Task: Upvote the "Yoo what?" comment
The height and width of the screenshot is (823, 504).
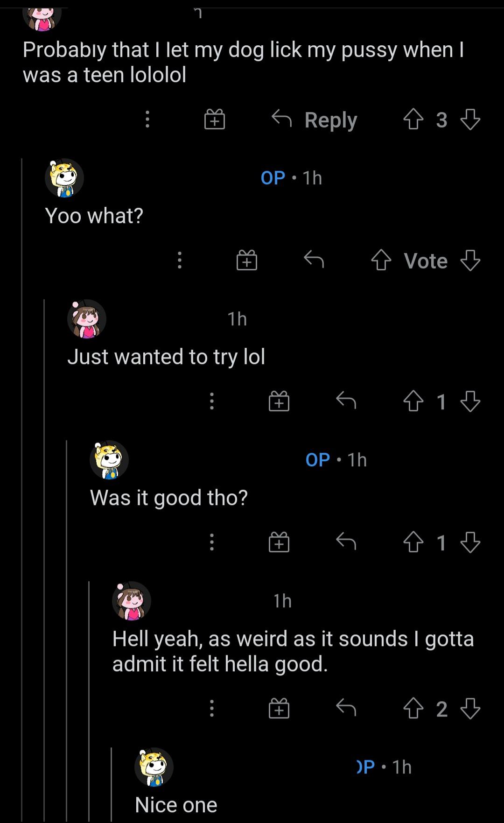Action: pyautogui.click(x=381, y=260)
